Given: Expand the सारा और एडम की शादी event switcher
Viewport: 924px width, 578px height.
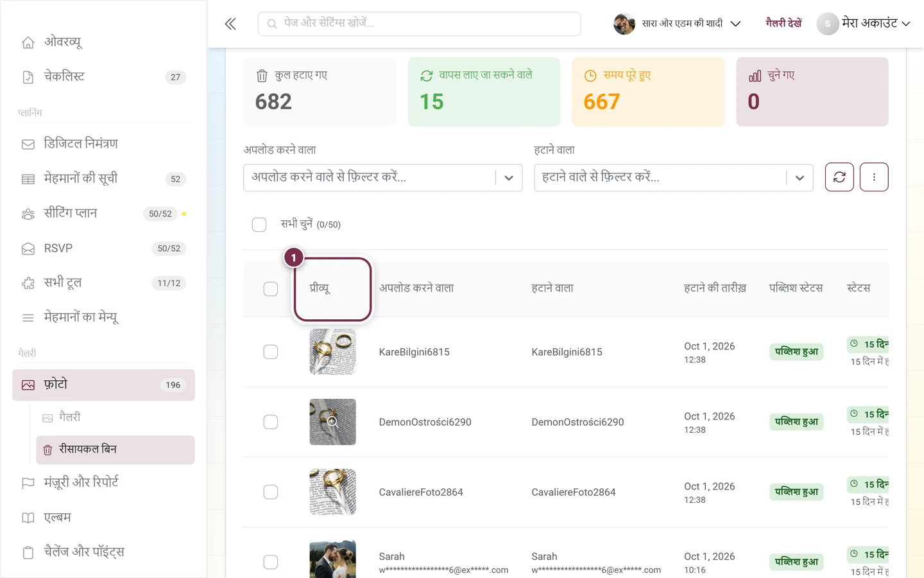Looking at the screenshot, I should pyautogui.click(x=677, y=24).
